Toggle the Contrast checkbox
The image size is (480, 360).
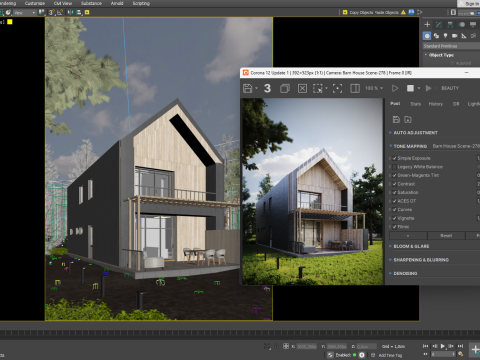[x=395, y=184]
